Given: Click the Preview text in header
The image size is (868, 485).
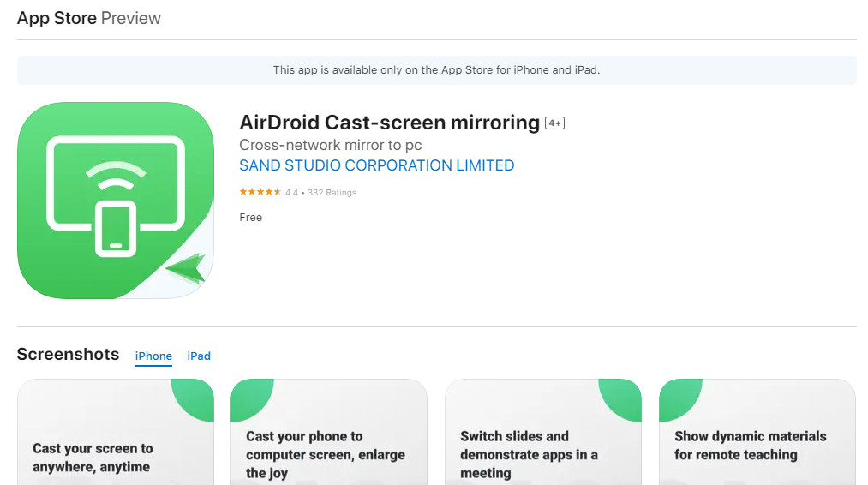Looking at the screenshot, I should point(131,18).
